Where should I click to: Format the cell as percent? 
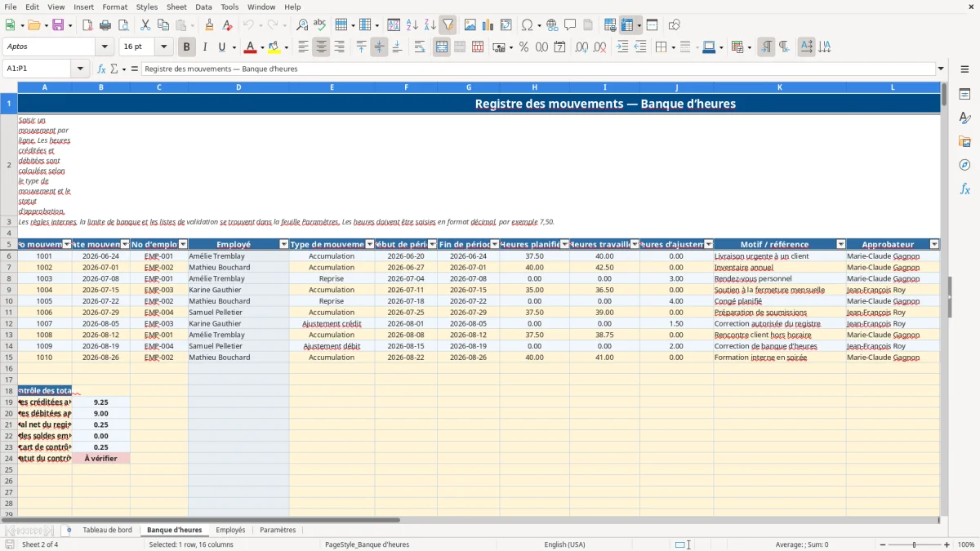click(523, 47)
